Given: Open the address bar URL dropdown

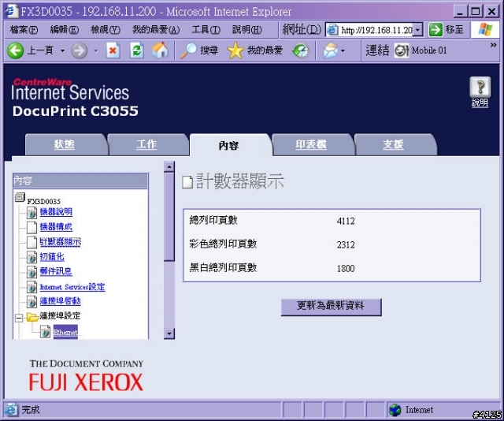Looking at the screenshot, I should point(418,30).
